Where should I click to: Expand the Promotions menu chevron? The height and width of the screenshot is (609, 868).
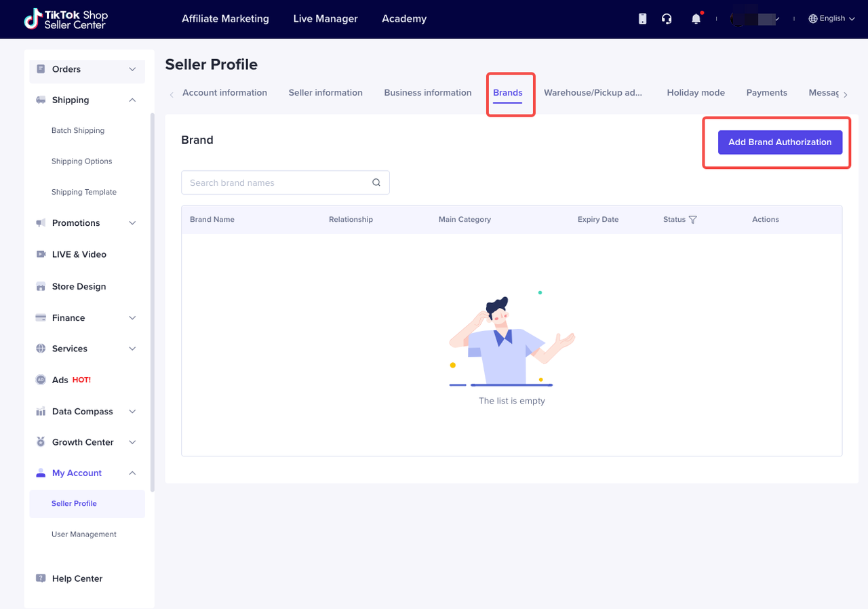coord(132,223)
